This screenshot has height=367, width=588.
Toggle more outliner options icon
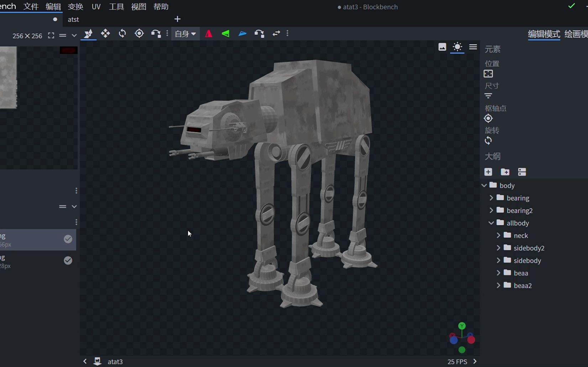522,172
